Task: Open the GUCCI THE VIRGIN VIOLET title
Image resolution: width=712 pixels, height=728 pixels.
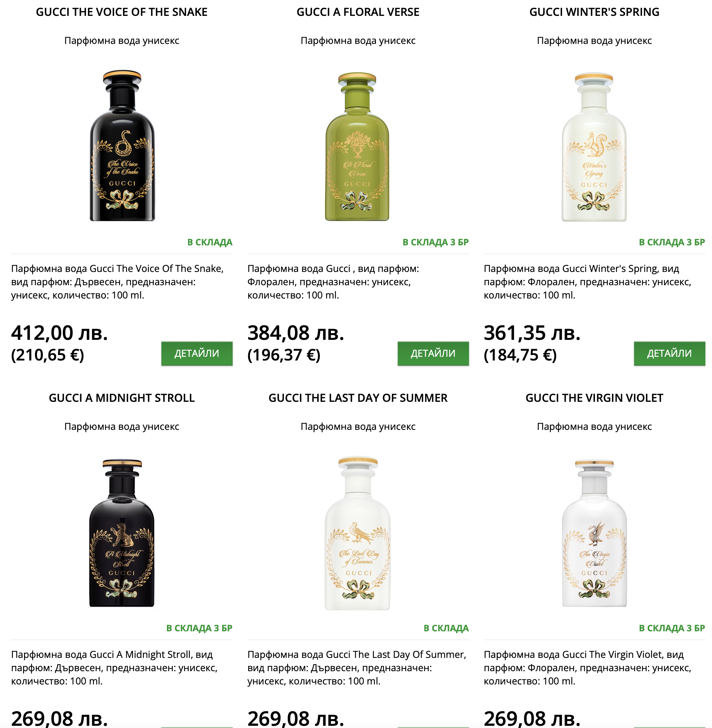Action: point(594,398)
